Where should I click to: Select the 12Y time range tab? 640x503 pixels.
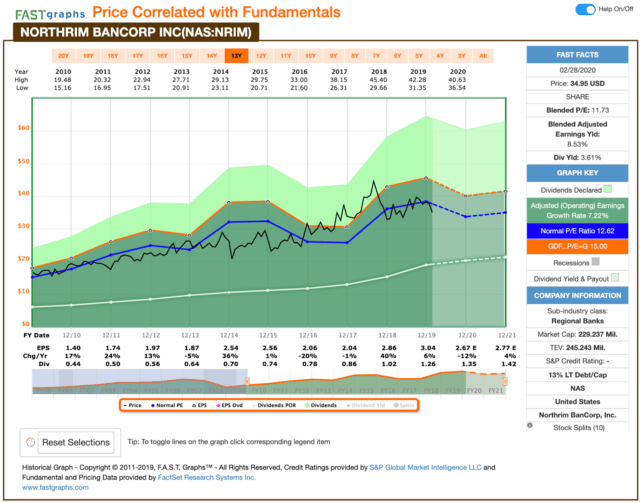click(x=261, y=56)
